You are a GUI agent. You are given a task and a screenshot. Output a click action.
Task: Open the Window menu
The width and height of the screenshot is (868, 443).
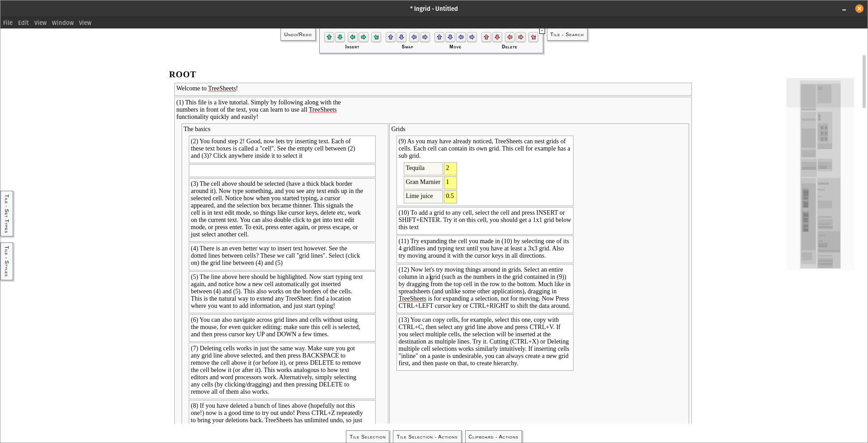pyautogui.click(x=63, y=23)
